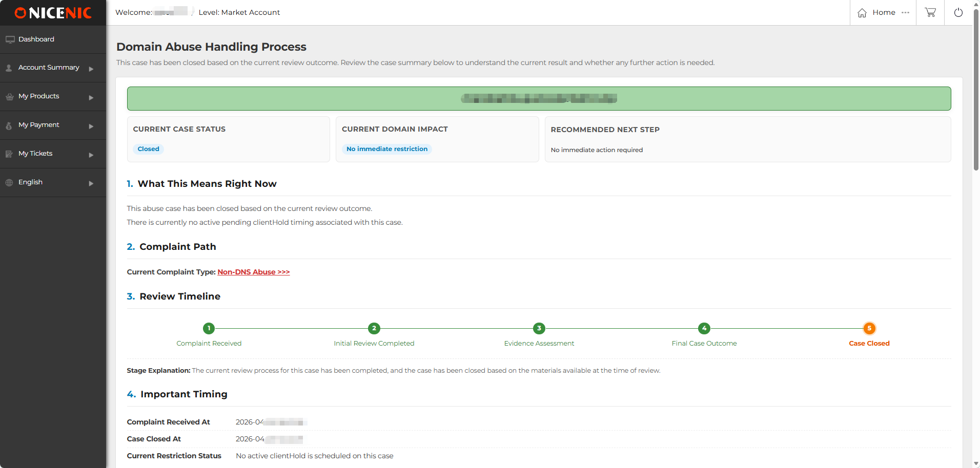Viewport: 980px width, 468px height.
Task: Click the My Products basket icon
Action: (9, 97)
